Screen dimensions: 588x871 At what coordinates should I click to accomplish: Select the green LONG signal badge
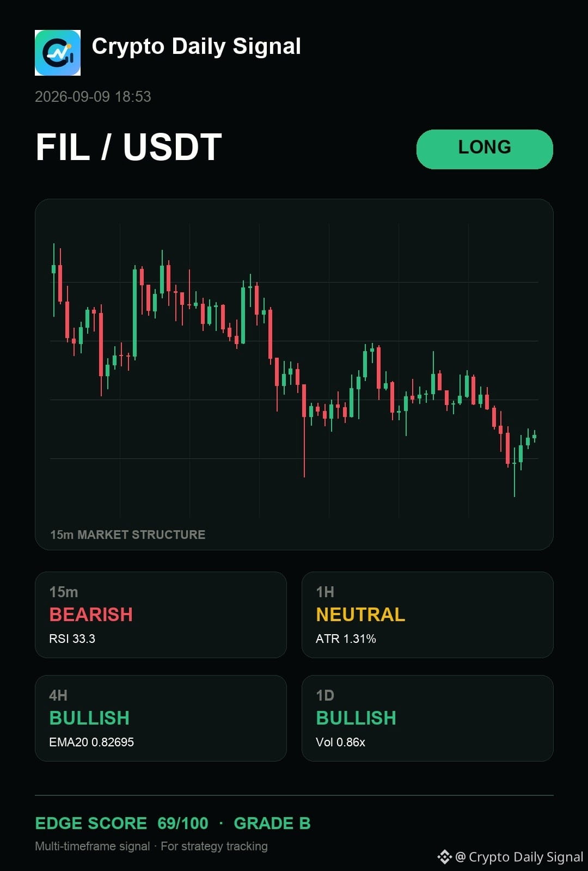coord(485,149)
